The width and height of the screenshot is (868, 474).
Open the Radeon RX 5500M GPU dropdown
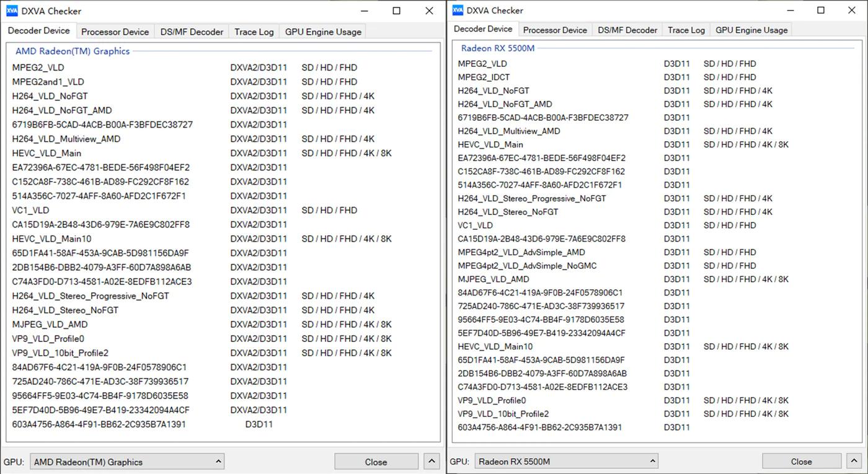(567, 461)
